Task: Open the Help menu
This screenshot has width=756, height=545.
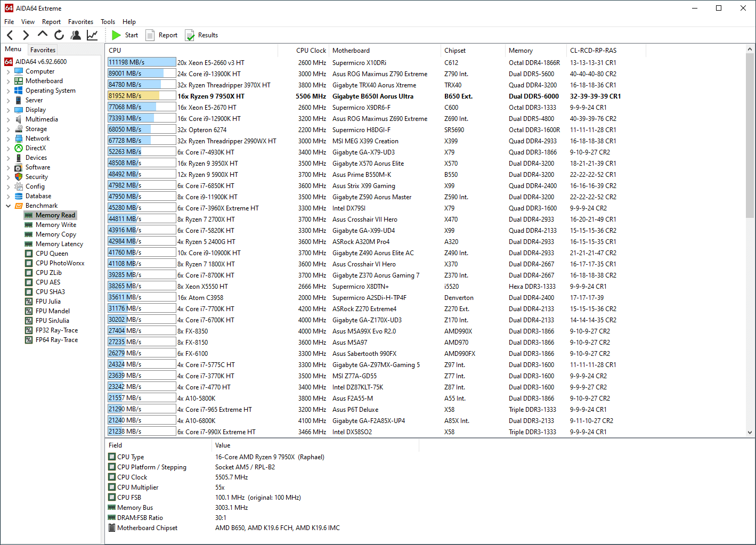Action: click(x=129, y=22)
